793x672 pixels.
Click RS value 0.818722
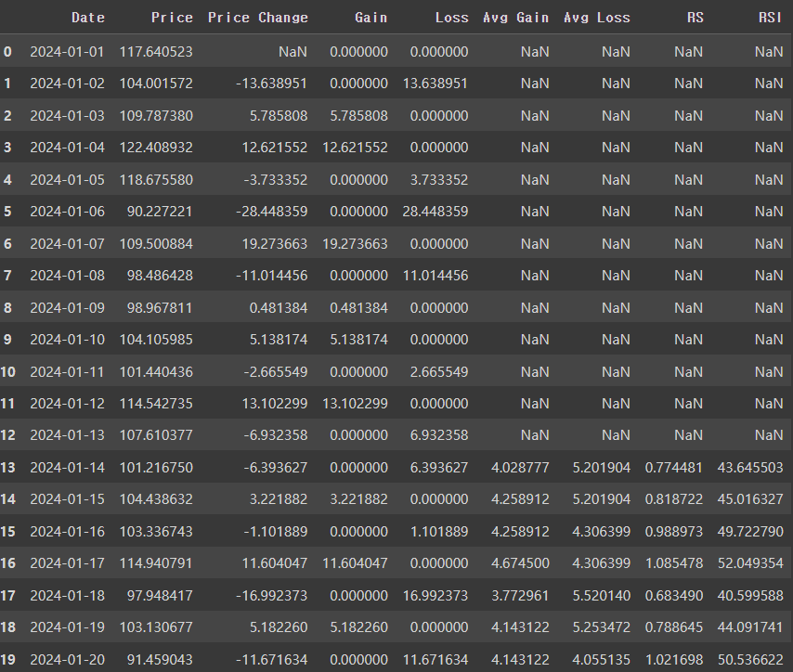pos(673,499)
